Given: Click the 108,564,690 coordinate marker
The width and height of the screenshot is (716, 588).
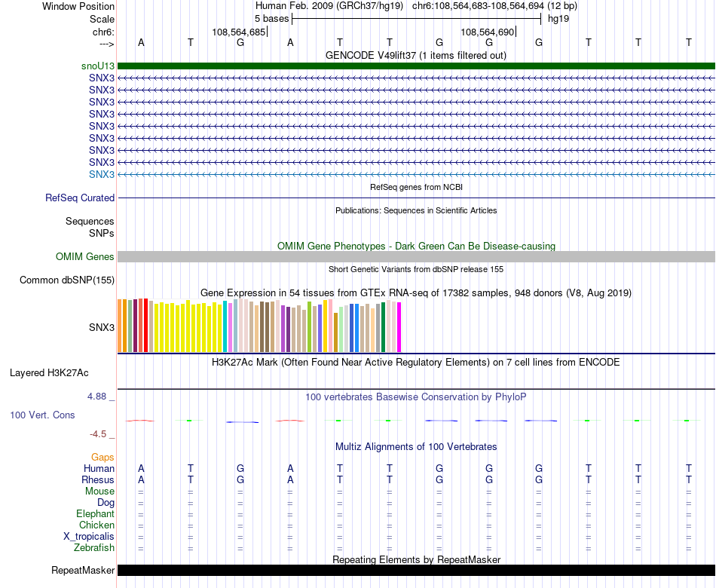Looking at the screenshot, I should [487, 32].
